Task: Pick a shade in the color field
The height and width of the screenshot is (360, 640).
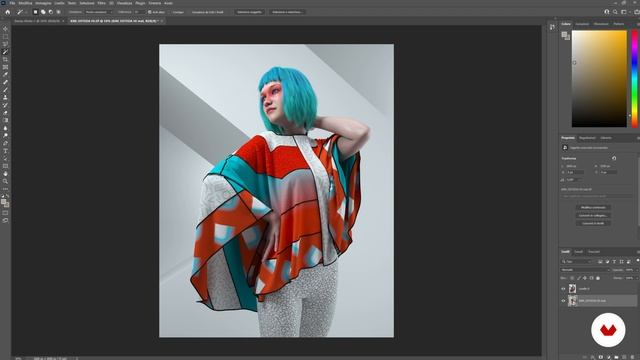Action: pos(599,78)
